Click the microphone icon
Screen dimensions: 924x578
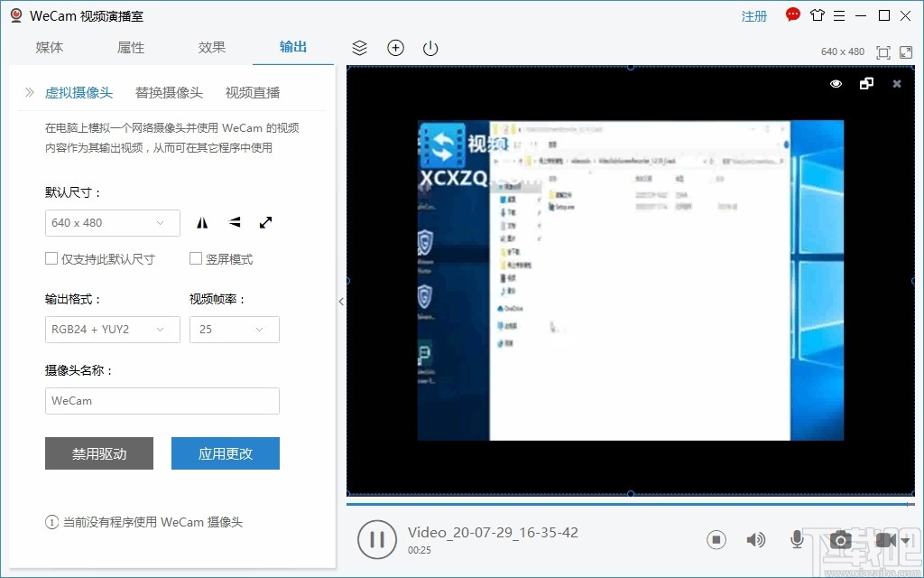point(797,539)
